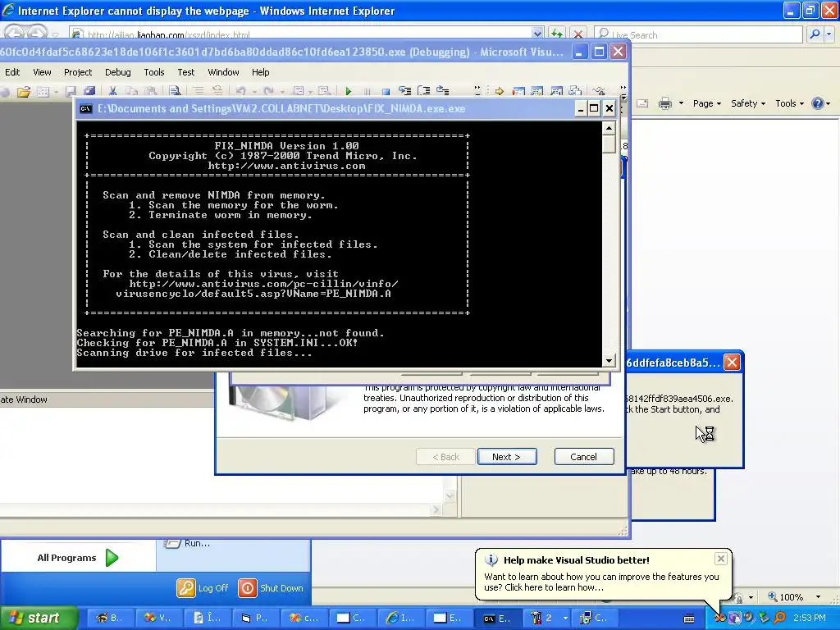
Task: Click the IE search magnifier icon
Action: click(x=815, y=34)
